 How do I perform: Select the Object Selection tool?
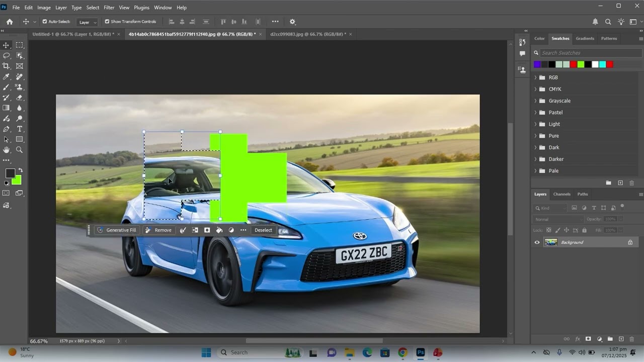pos(20,56)
